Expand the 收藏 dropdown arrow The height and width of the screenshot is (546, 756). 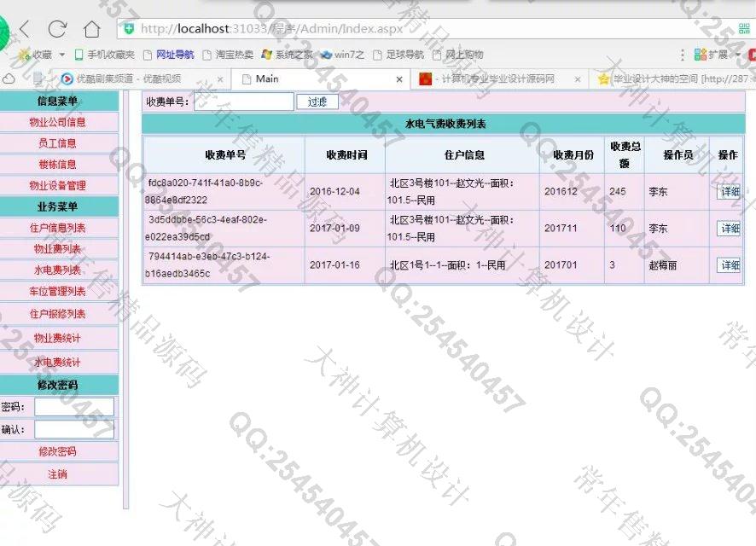coord(62,55)
